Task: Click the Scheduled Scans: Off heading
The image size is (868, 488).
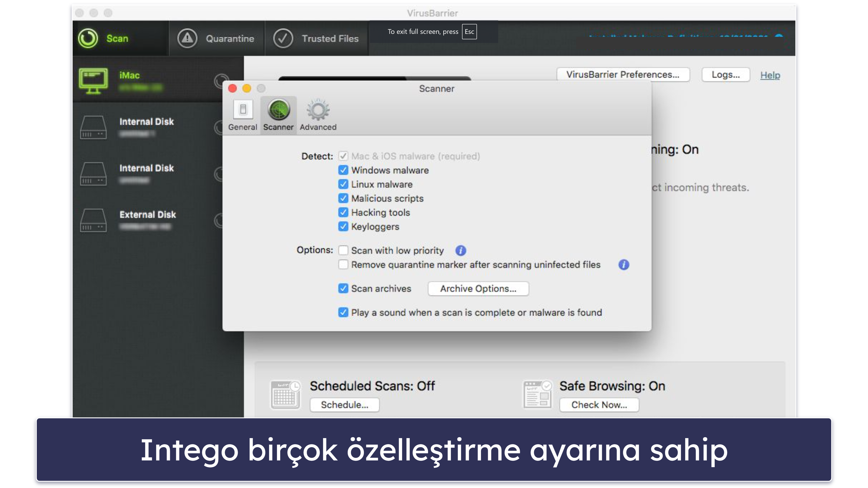Action: point(372,386)
